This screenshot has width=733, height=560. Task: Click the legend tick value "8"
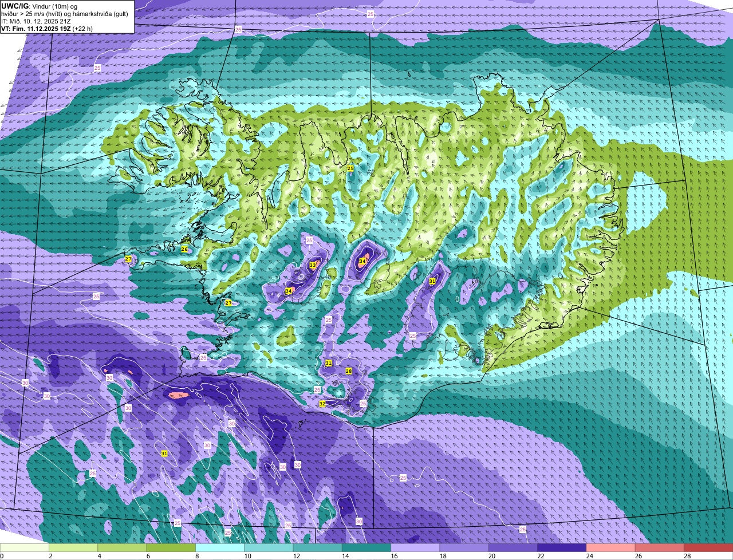[x=197, y=556]
